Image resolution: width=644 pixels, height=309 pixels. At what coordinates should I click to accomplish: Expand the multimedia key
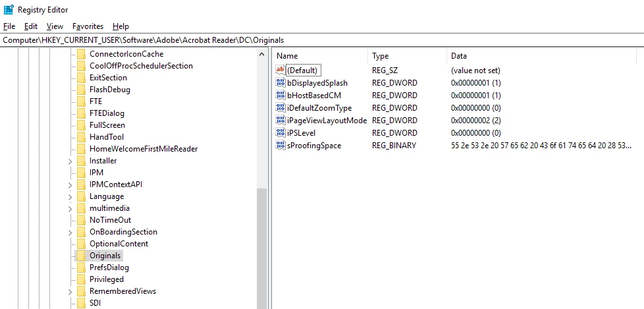click(x=70, y=209)
